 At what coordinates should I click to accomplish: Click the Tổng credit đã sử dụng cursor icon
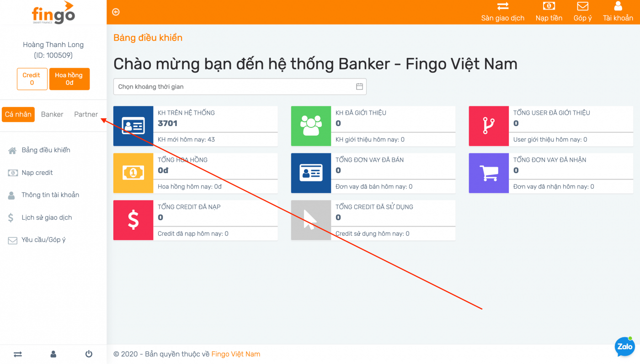point(311,220)
